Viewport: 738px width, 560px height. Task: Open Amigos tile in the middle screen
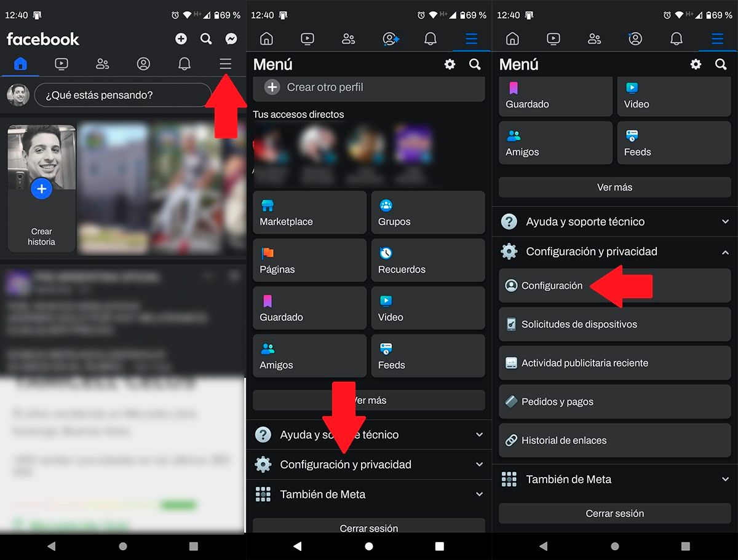coord(310,356)
